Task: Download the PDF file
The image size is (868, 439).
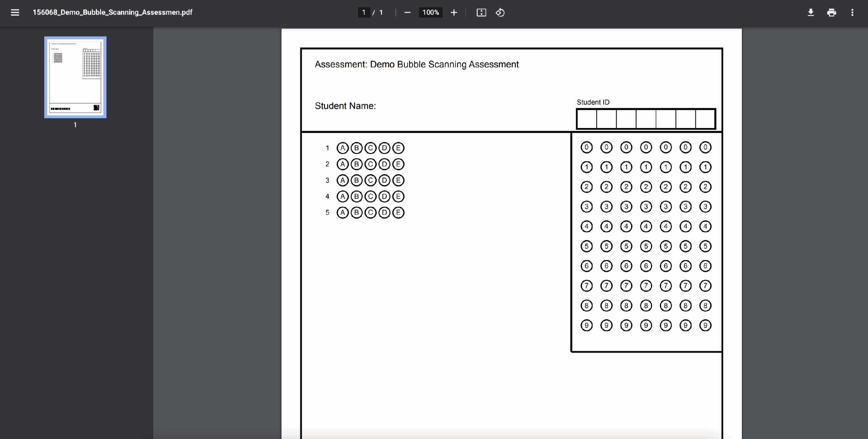Action: tap(811, 13)
